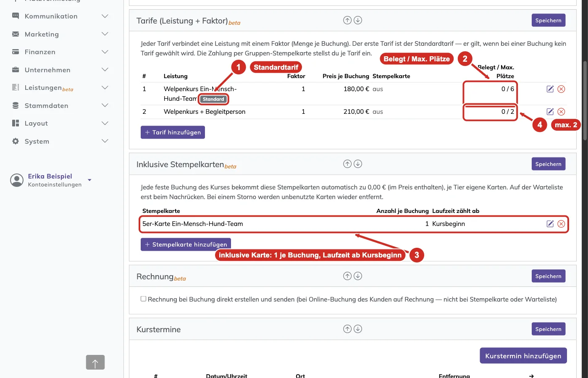Move Inklusive Stempelkarten section down
588x378 pixels.
click(358, 164)
